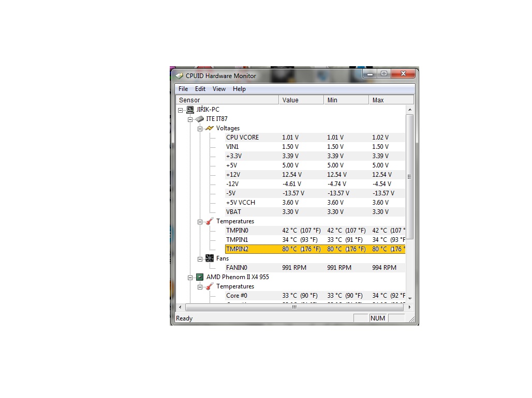Collapse the JIŘIK-PC tree node

pyautogui.click(x=181, y=110)
